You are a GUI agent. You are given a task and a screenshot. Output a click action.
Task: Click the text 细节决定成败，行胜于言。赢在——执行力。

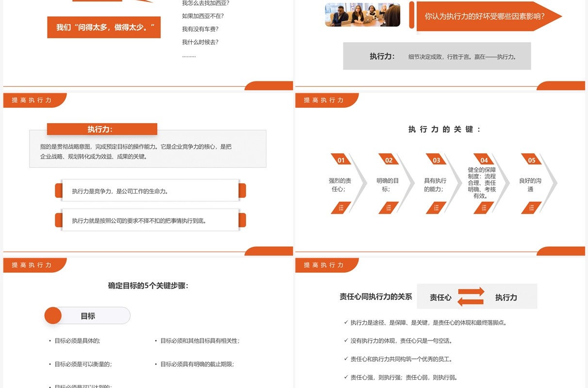[x=462, y=57]
